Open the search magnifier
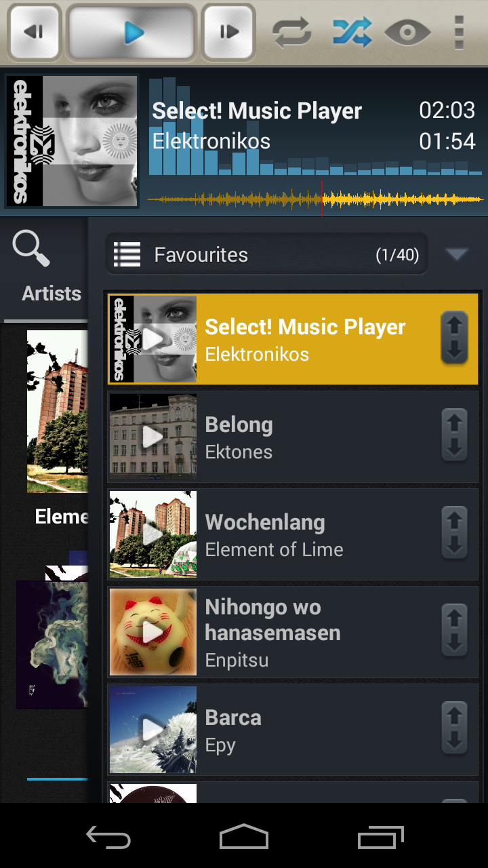Screen dimensions: 488x868 31,249
